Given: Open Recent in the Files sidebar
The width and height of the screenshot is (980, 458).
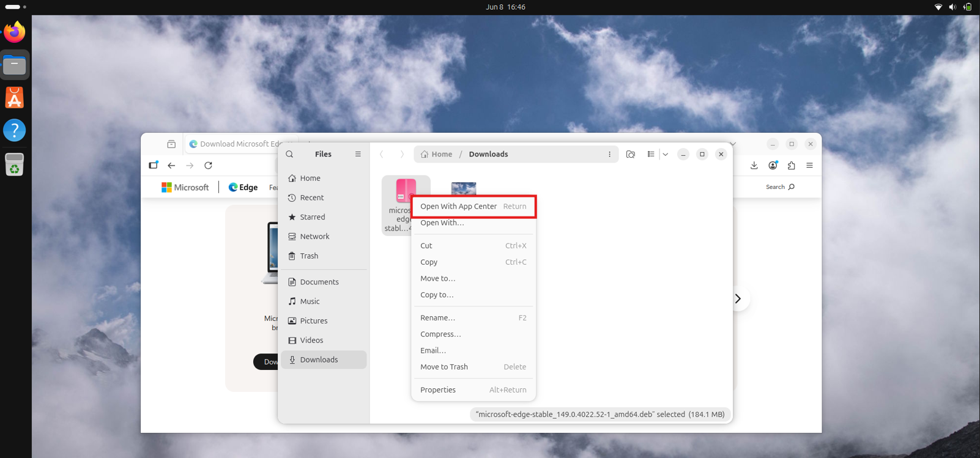Looking at the screenshot, I should 324,198.
